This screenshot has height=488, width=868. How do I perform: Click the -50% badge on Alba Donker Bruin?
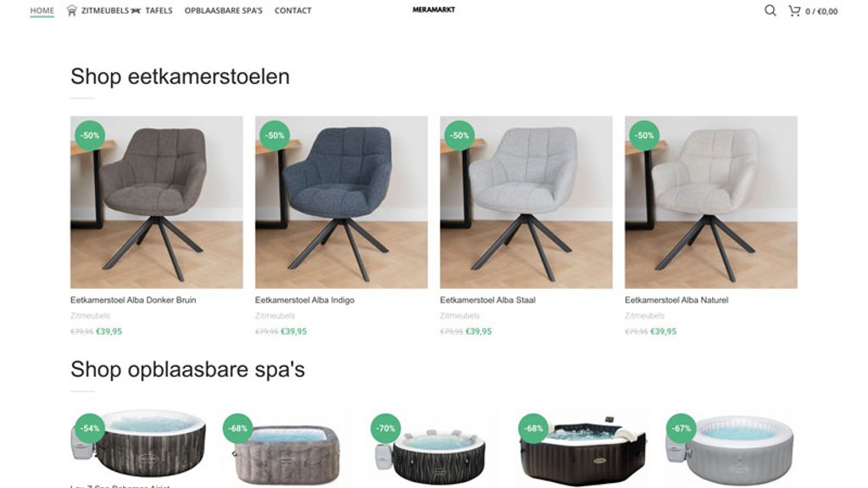tap(90, 135)
